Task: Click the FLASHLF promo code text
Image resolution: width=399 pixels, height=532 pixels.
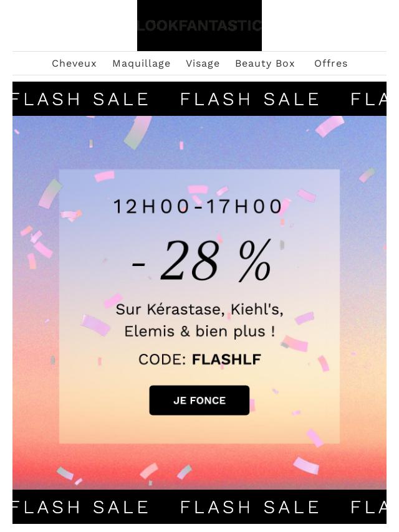Action: point(226,359)
